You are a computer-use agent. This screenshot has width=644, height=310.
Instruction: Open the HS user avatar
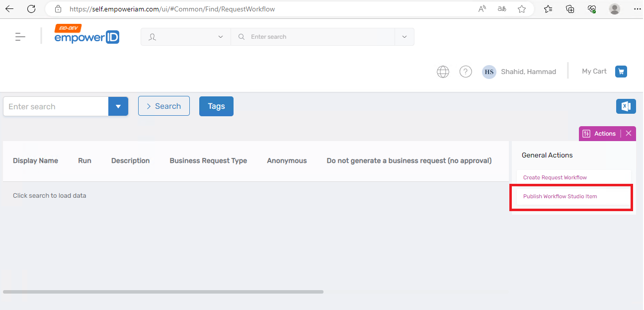[489, 72]
